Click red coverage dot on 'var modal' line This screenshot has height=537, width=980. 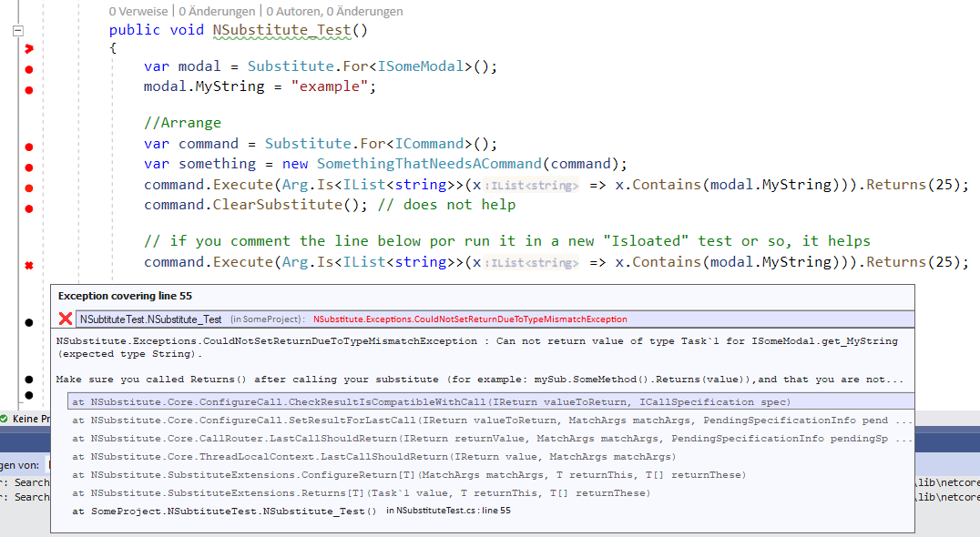pyautogui.click(x=29, y=69)
